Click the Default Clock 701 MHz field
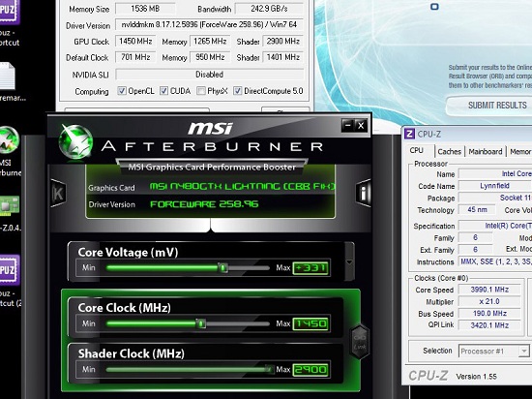This screenshot has height=399, width=532. point(135,57)
